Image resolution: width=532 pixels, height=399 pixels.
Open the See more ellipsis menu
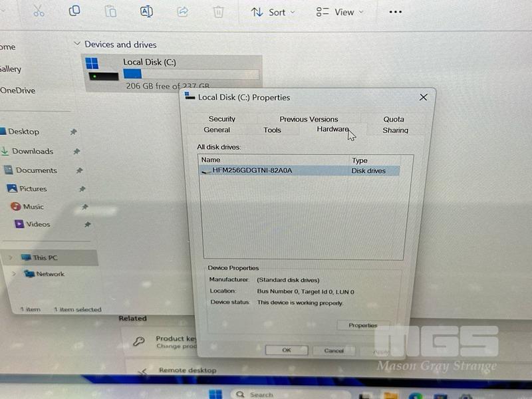coord(395,11)
